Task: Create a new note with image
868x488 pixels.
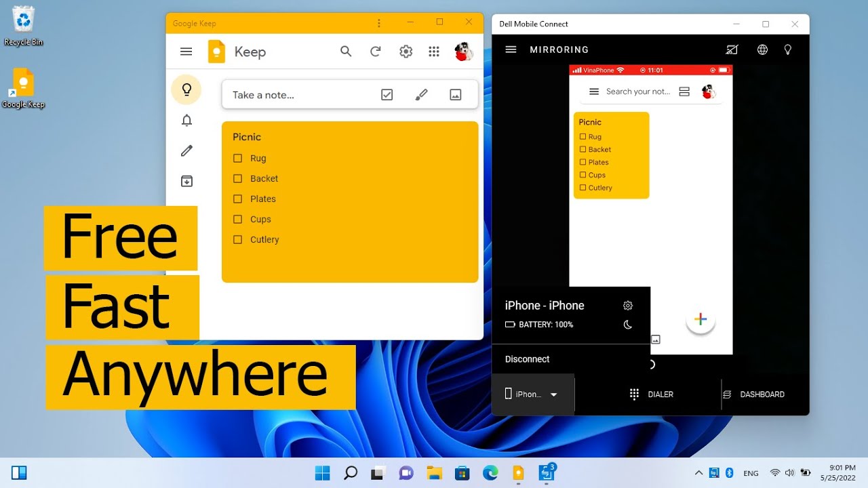Action: (x=456, y=95)
